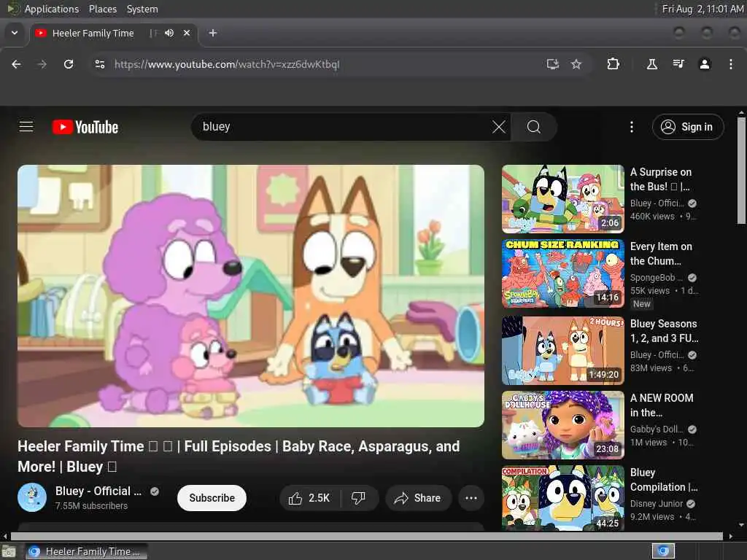Open "Every Item on the Chum..." title
Screen dimensions: 747x560
click(661, 254)
